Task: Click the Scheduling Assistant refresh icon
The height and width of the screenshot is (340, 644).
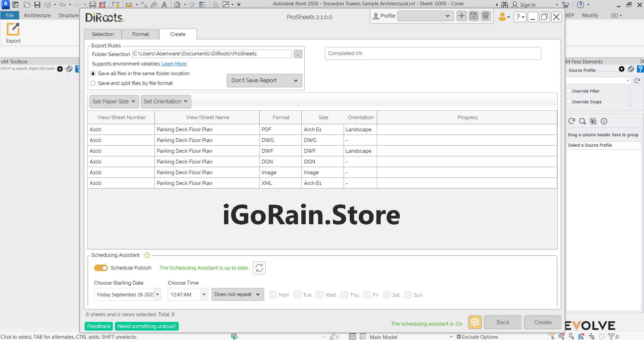Action: pyautogui.click(x=259, y=268)
